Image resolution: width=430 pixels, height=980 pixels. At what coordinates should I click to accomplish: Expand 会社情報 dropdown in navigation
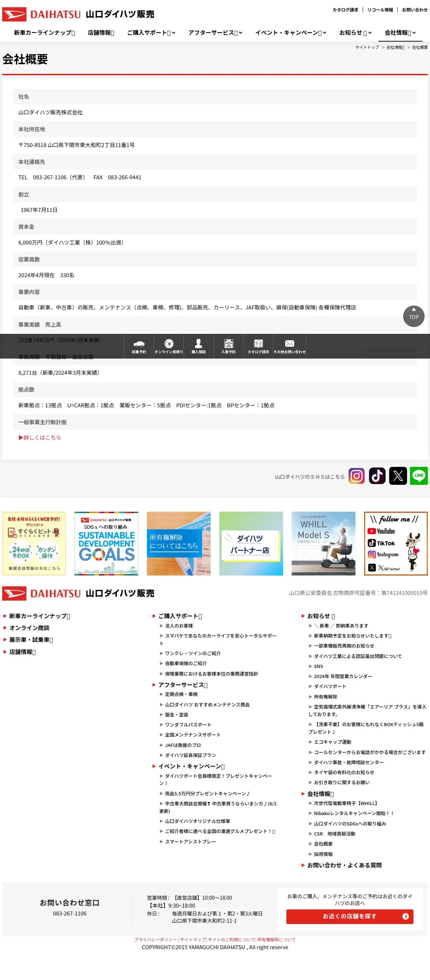(x=400, y=33)
